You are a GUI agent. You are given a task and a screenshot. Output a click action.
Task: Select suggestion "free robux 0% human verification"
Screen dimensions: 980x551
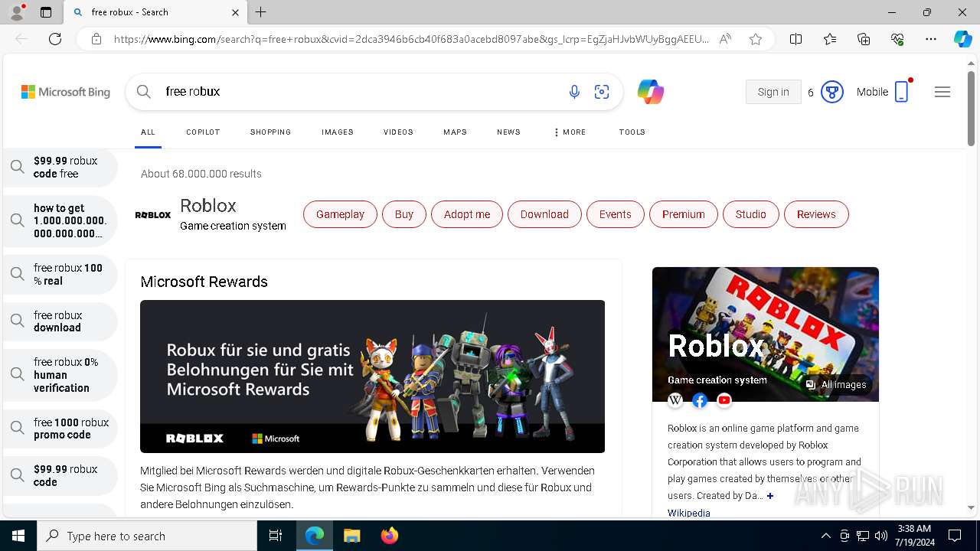click(60, 375)
